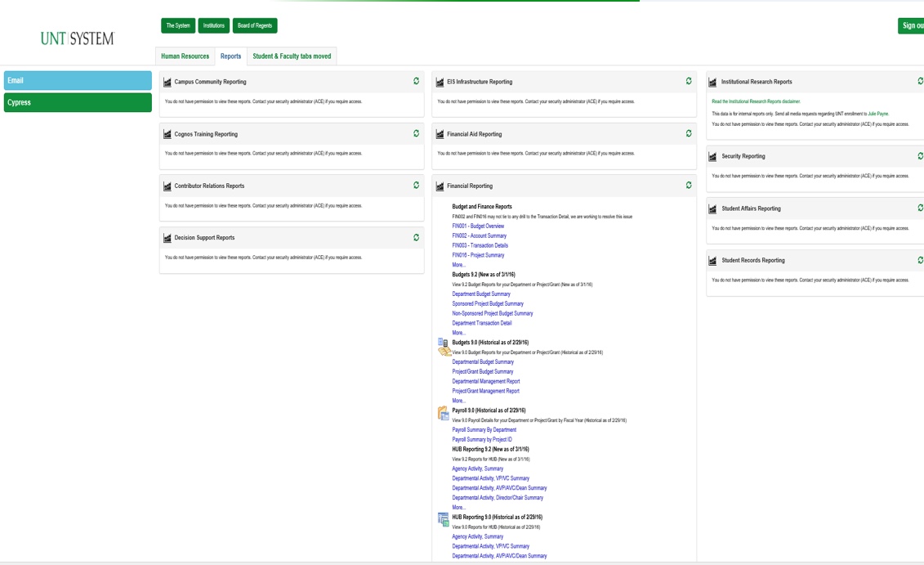Click the chart icon beside Security Reporting

712,156
